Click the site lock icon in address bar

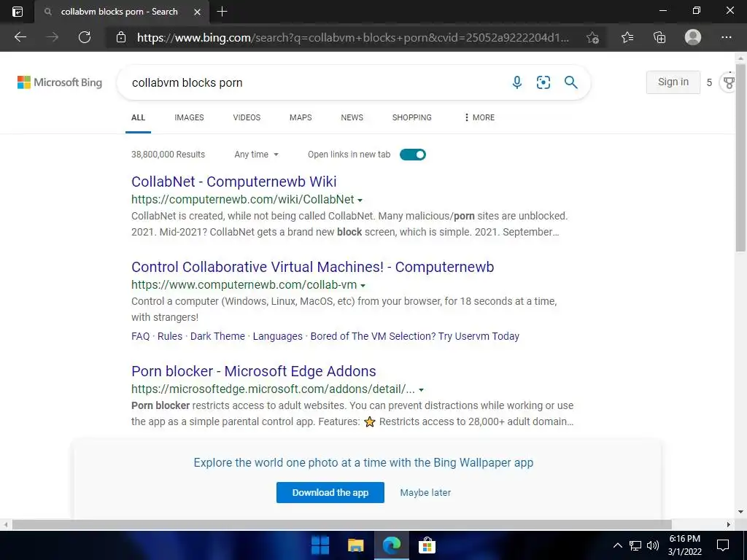121,37
